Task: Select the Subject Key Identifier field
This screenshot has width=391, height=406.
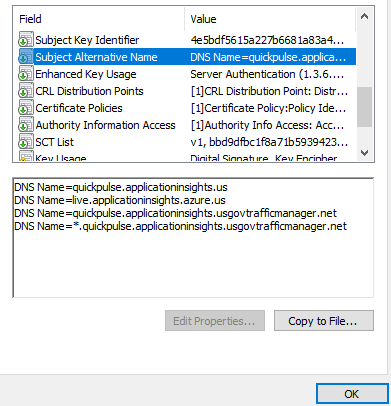Action: click(x=87, y=40)
